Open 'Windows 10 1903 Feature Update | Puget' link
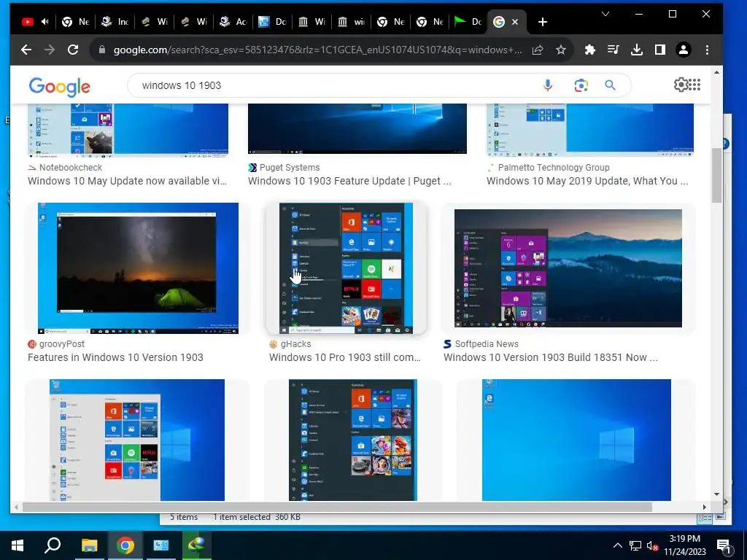This screenshot has height=560, width=747. (x=349, y=181)
